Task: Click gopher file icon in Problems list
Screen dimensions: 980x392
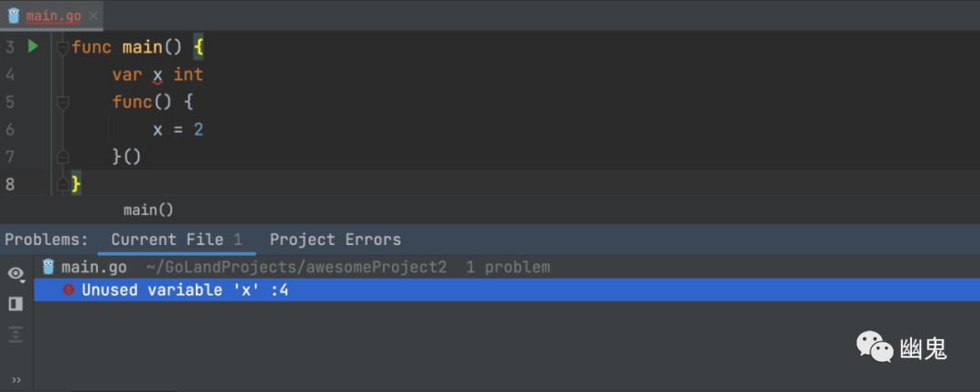Action: click(x=49, y=267)
